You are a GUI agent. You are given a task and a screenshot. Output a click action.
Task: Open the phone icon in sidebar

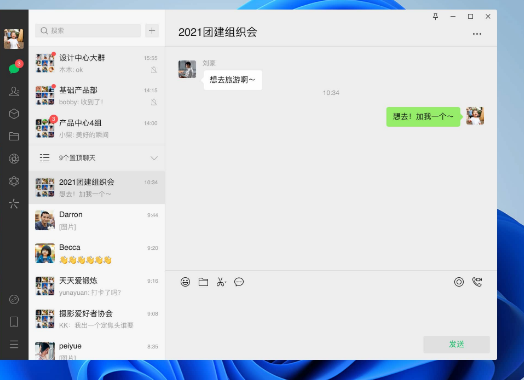pos(14,322)
